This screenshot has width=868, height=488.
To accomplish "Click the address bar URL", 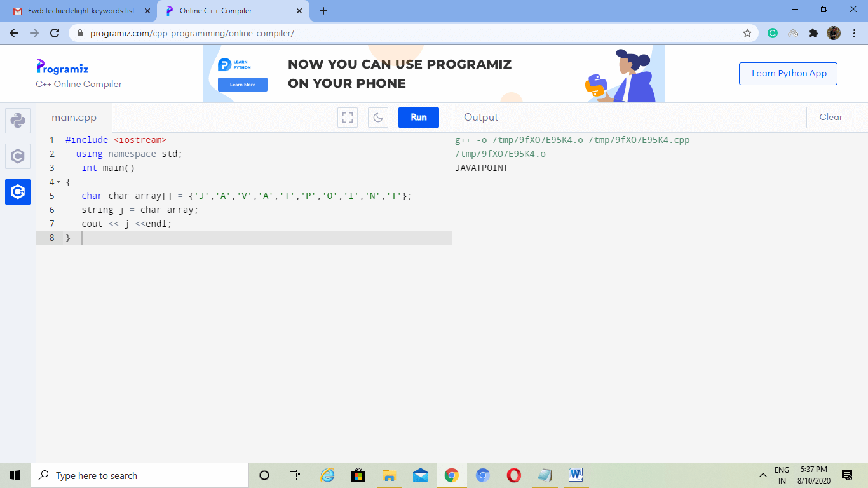I will pyautogui.click(x=192, y=33).
